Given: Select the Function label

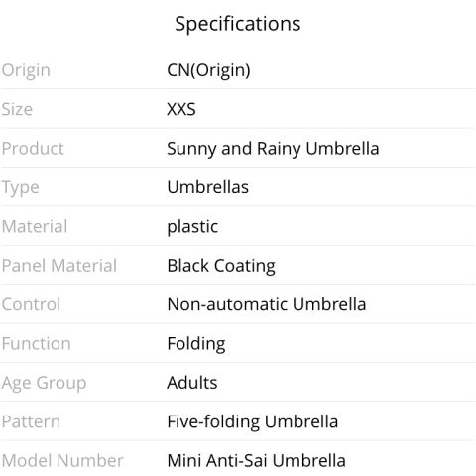Looking at the screenshot, I should click(x=37, y=344).
